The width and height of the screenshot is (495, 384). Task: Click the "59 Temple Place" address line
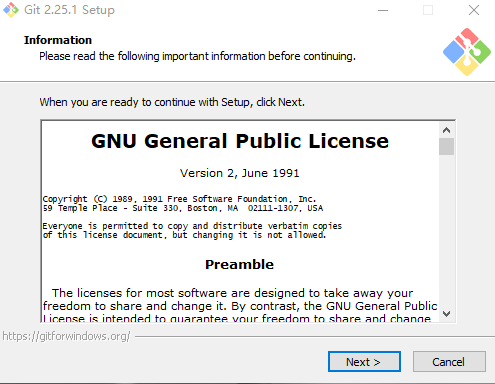pos(183,208)
